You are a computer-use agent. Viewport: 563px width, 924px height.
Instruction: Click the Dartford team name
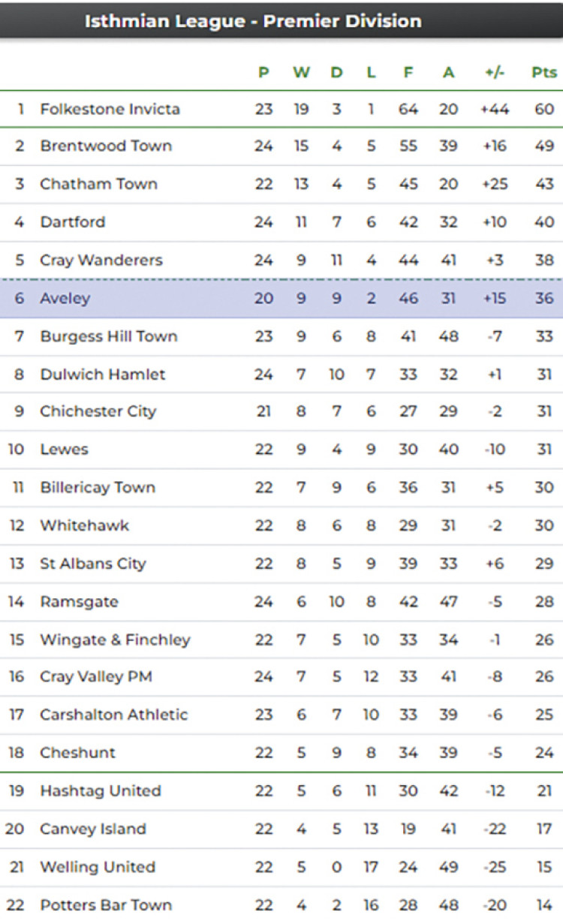click(x=73, y=222)
